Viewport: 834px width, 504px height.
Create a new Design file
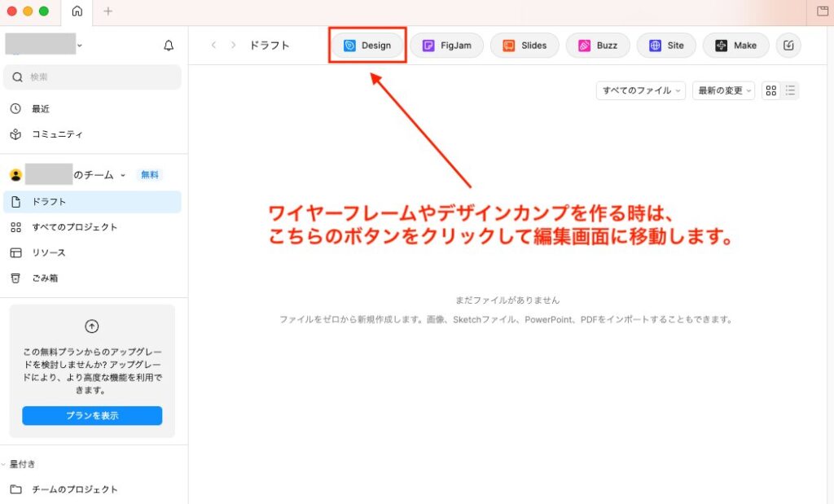[x=367, y=46]
